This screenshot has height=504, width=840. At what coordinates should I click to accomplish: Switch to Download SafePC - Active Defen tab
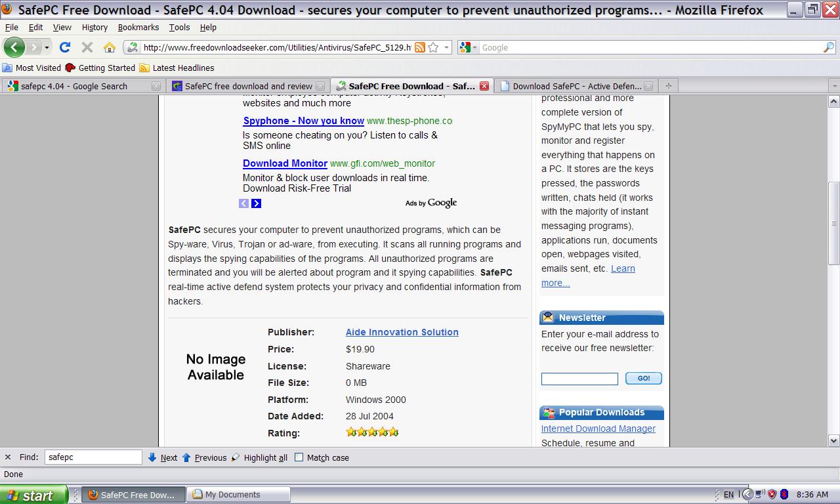[576, 86]
